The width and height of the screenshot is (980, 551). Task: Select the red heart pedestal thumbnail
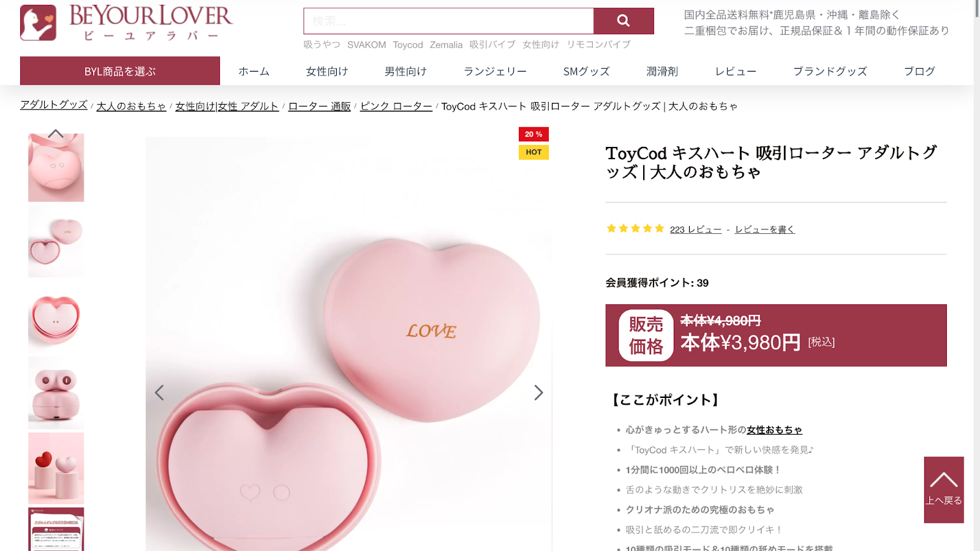[x=56, y=468]
